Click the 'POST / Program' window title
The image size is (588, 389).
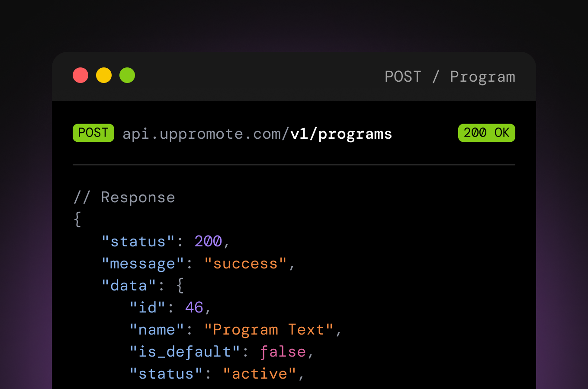[450, 77]
